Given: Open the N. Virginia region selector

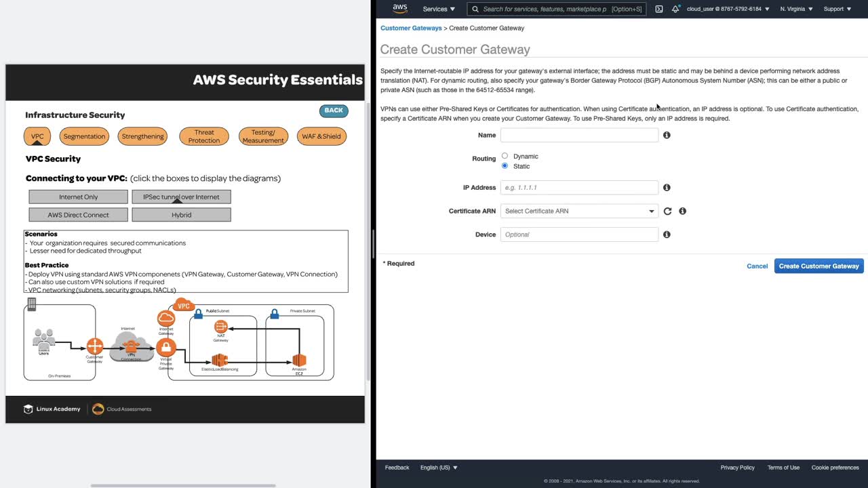Looking at the screenshot, I should point(797,9).
